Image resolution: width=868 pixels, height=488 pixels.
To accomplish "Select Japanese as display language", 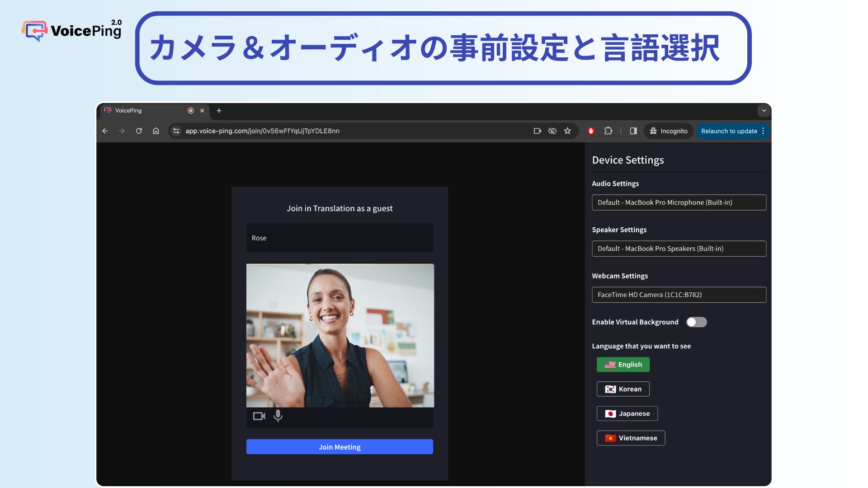I will pos(627,413).
